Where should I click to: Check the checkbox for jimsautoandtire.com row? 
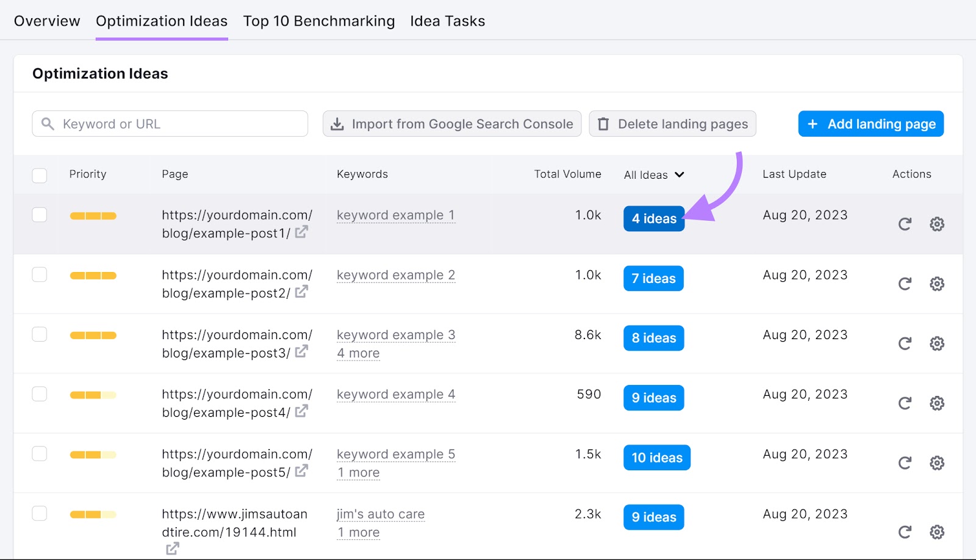(39, 514)
